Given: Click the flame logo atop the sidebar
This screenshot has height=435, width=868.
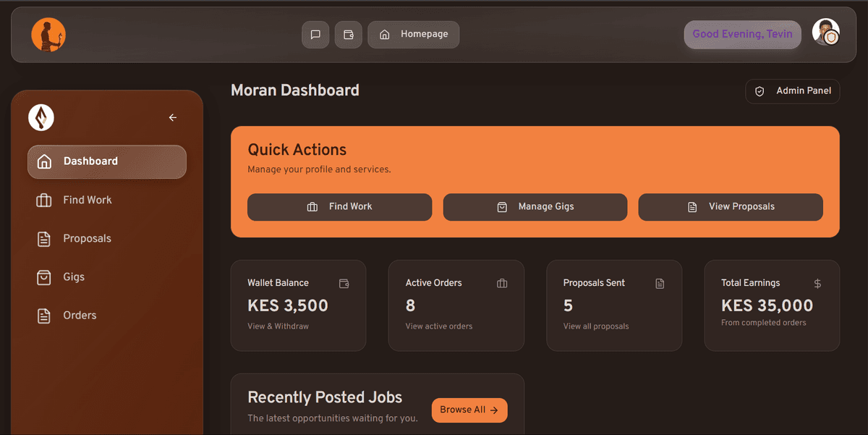Looking at the screenshot, I should [41, 117].
